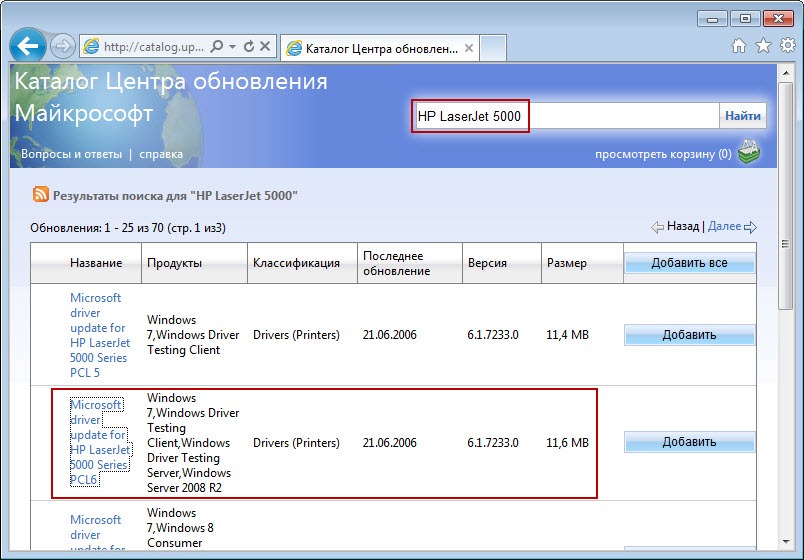Open Favorites star icon
This screenshot has height=560, width=804.
point(763,46)
